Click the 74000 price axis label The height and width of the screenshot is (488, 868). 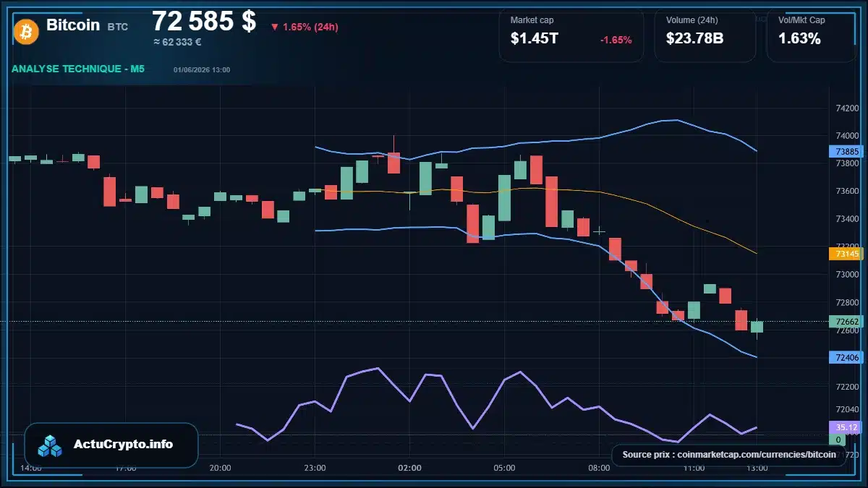[x=847, y=136]
